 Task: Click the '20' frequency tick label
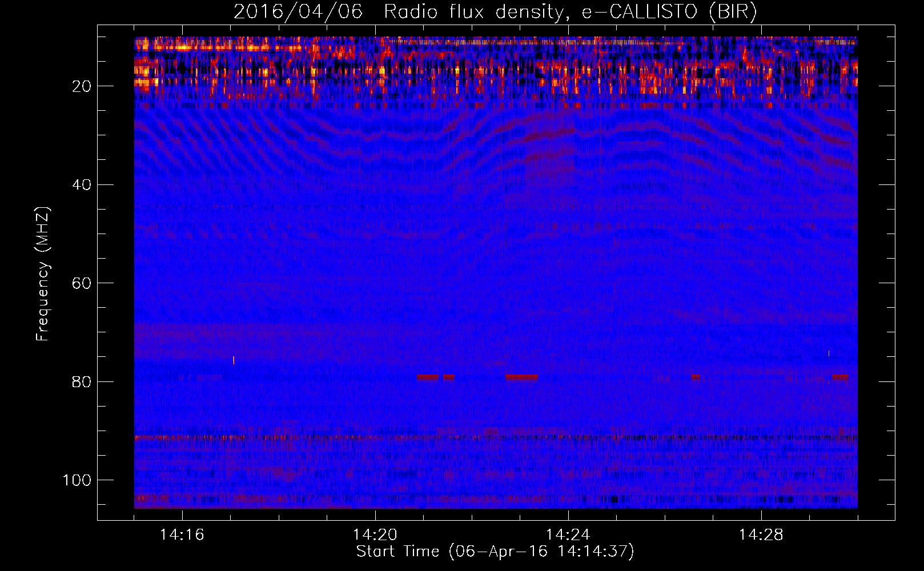82,86
